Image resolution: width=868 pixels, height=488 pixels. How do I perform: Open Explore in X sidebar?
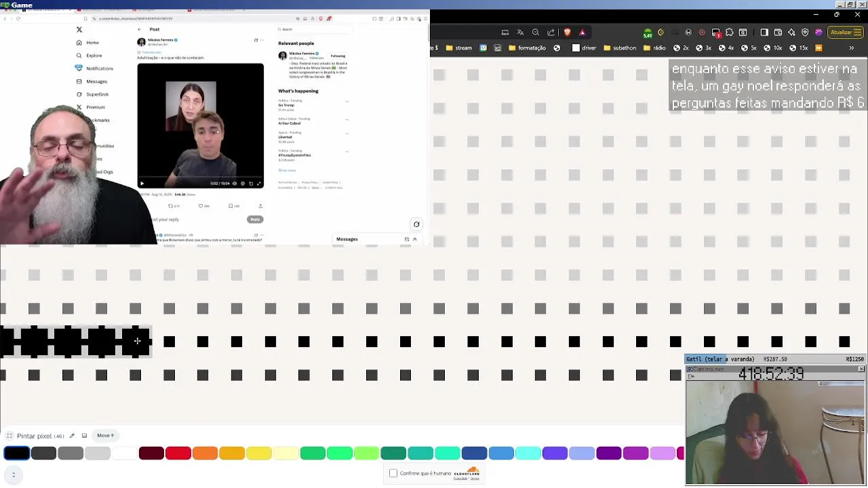click(x=90, y=56)
